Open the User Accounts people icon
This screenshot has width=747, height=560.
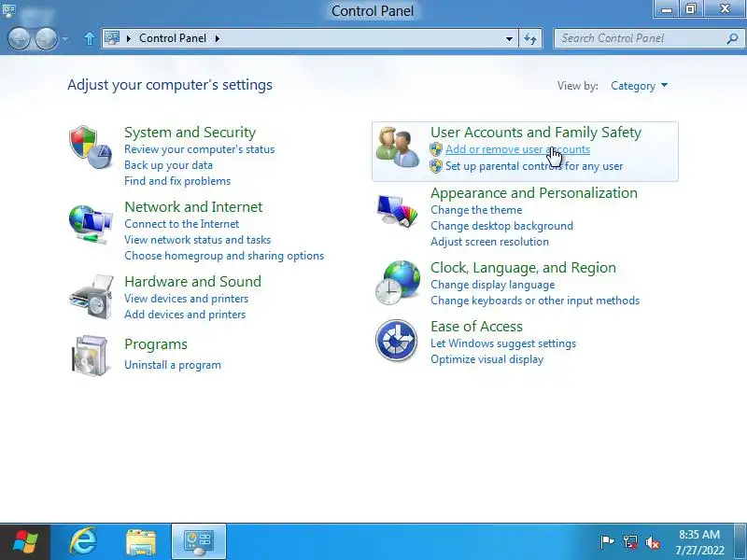point(398,147)
